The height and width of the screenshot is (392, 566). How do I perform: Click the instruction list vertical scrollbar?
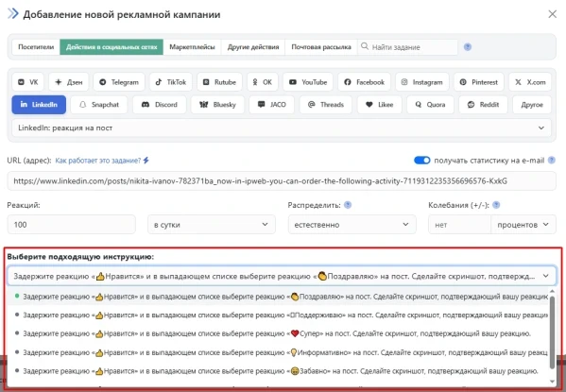pos(552,332)
